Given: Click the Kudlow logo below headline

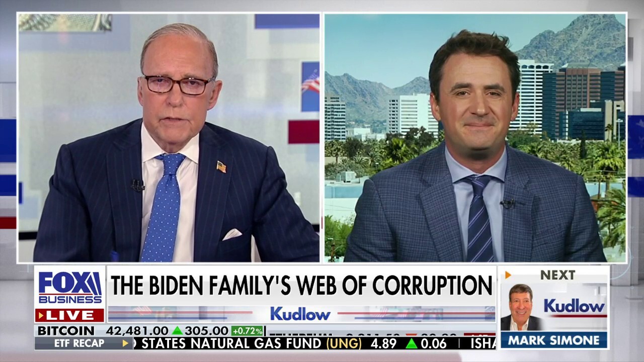Looking at the screenshot, I should click(x=300, y=314).
